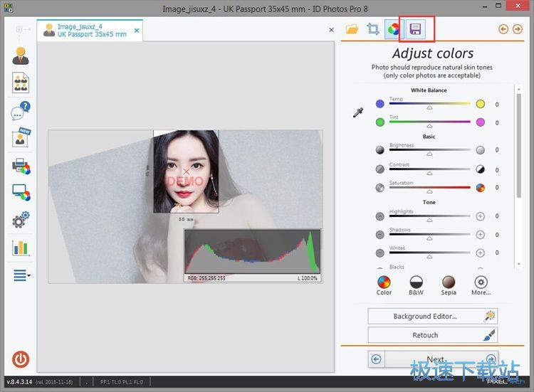This screenshot has height=392, width=534.
Task: Decrease Brightness with dark sphere icon
Action: [x=380, y=150]
